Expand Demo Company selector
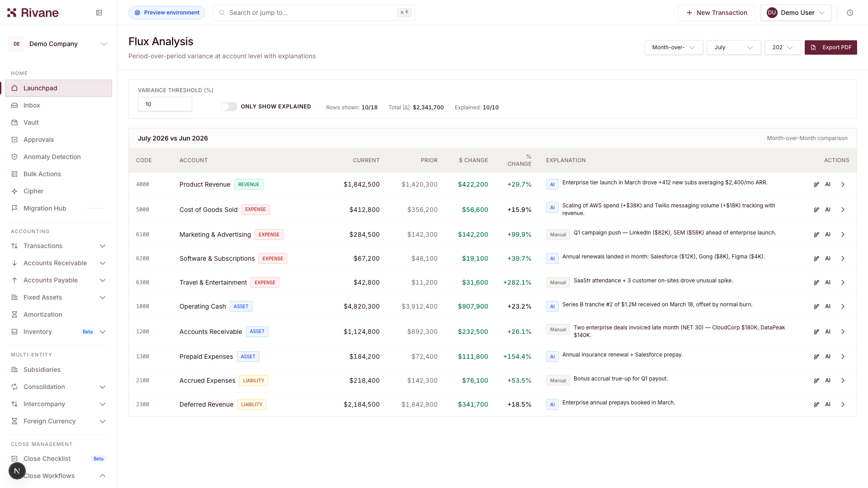This screenshot has height=488, width=868. click(x=59, y=44)
